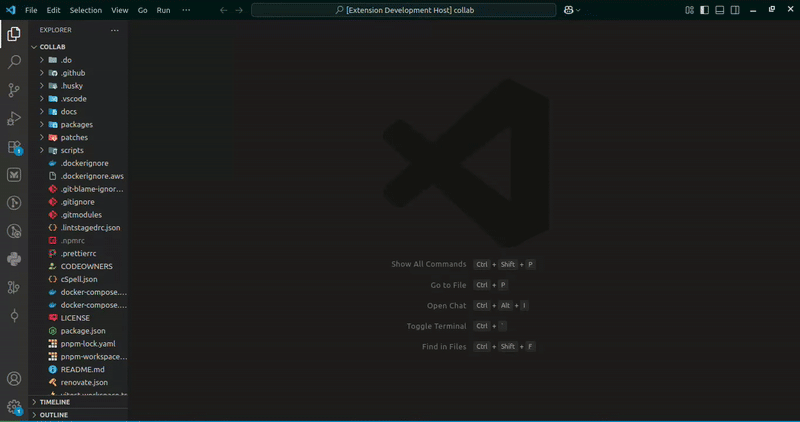The image size is (800, 422).
Task: Open the Selection menu
Action: (x=86, y=10)
